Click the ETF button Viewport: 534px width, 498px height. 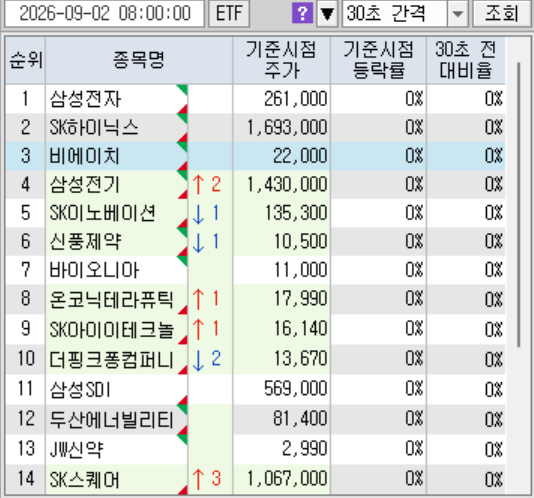pyautogui.click(x=229, y=14)
